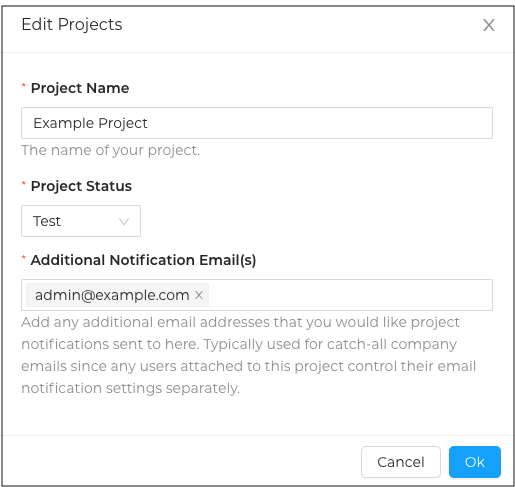Open the Project Status dropdown showing Test
The image size is (515, 487).
pyautogui.click(x=81, y=221)
